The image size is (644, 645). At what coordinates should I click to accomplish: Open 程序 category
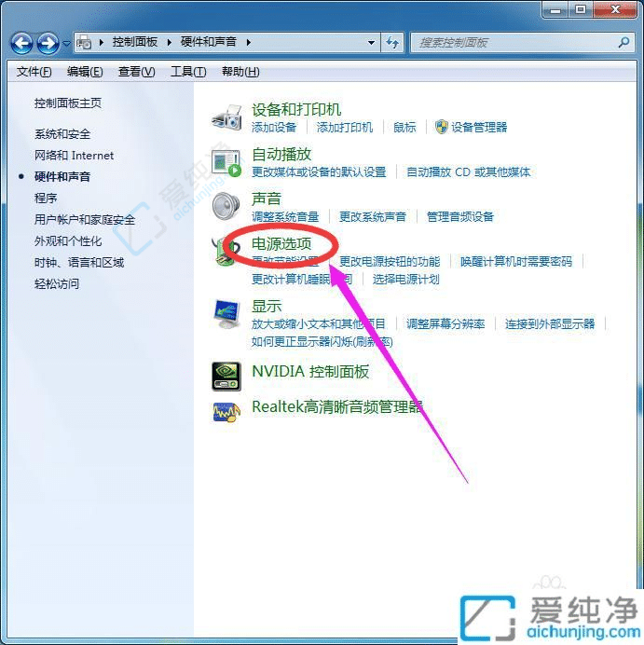(x=46, y=198)
